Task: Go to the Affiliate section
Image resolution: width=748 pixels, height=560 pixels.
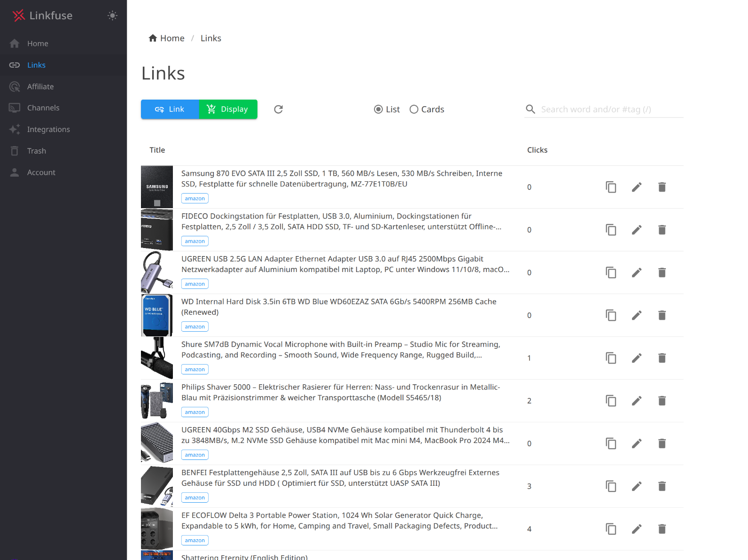Action: 63,86
